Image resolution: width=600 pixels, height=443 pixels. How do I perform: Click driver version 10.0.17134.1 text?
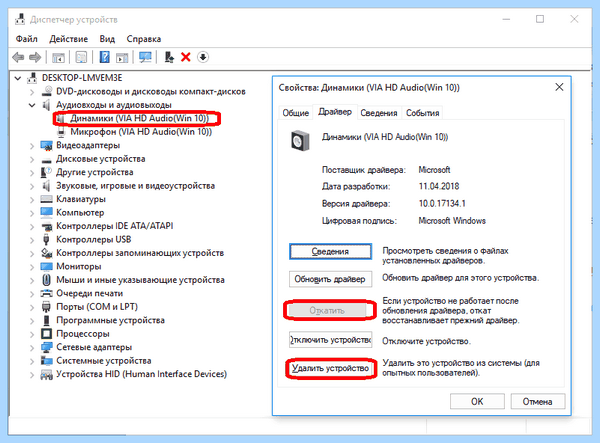(x=442, y=204)
